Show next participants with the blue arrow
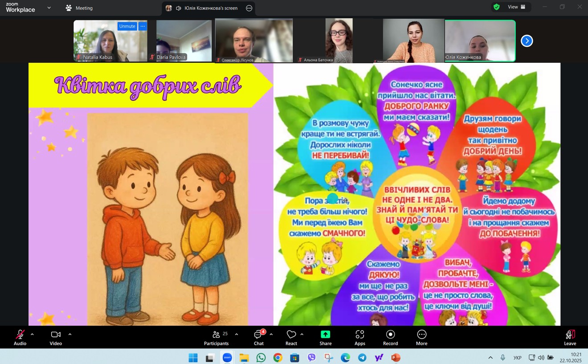The width and height of the screenshot is (588, 364). coord(527,41)
